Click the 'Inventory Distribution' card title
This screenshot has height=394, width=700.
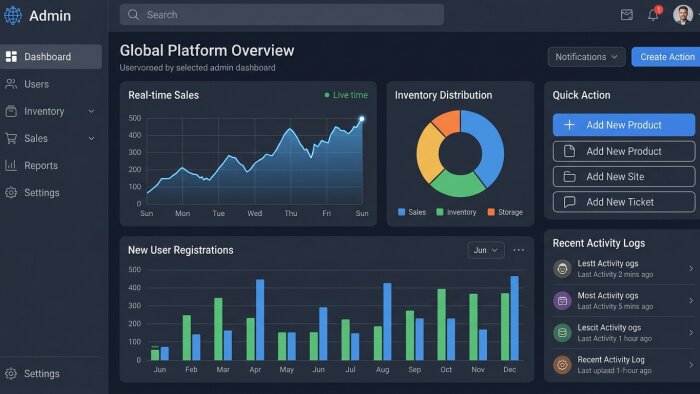443,95
